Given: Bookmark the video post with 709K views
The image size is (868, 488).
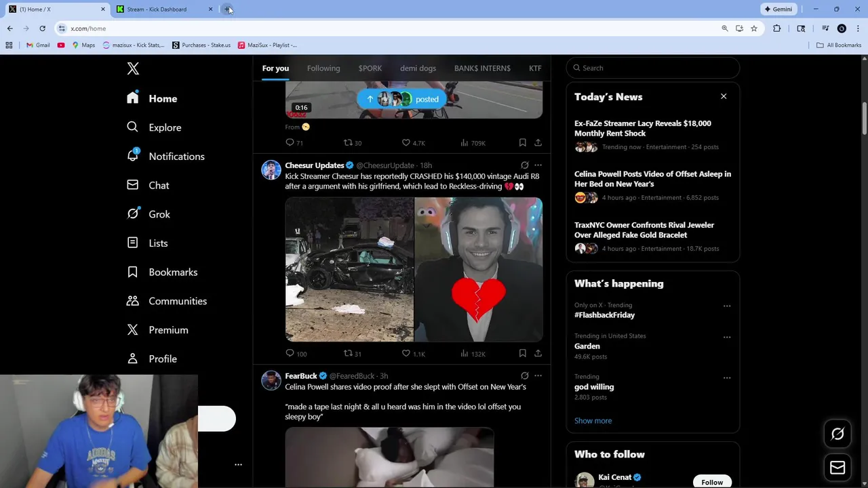Looking at the screenshot, I should (x=522, y=142).
